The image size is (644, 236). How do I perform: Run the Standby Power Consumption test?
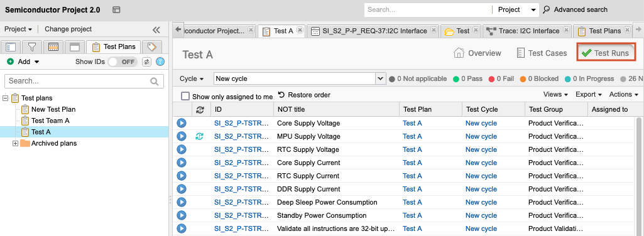point(182,215)
